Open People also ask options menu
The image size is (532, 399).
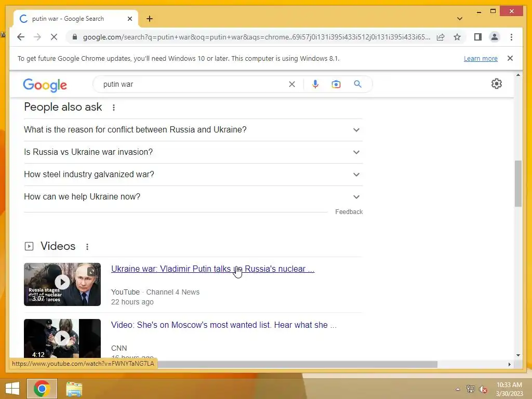point(114,108)
